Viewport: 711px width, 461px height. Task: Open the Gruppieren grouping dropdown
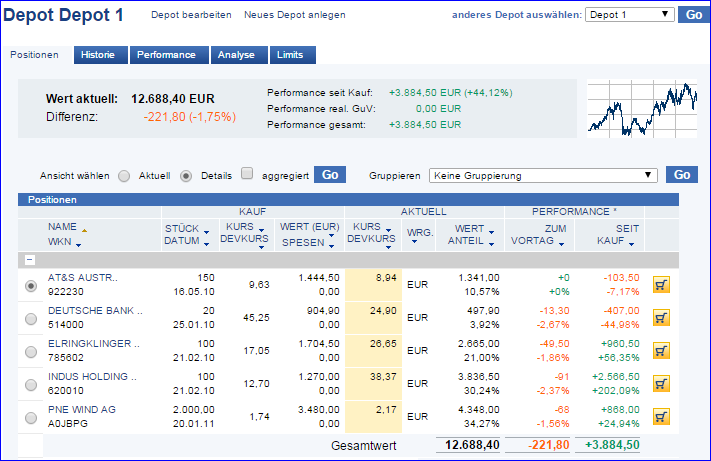(x=543, y=175)
